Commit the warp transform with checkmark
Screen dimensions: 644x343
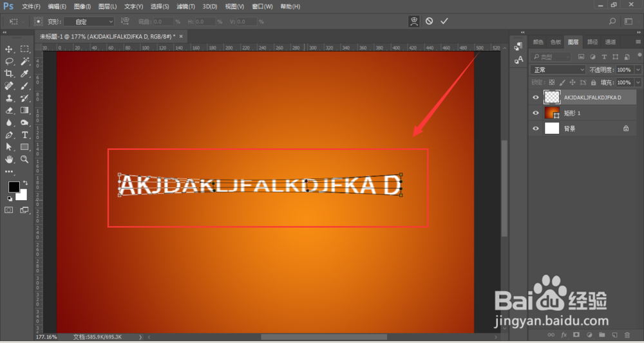pos(444,21)
